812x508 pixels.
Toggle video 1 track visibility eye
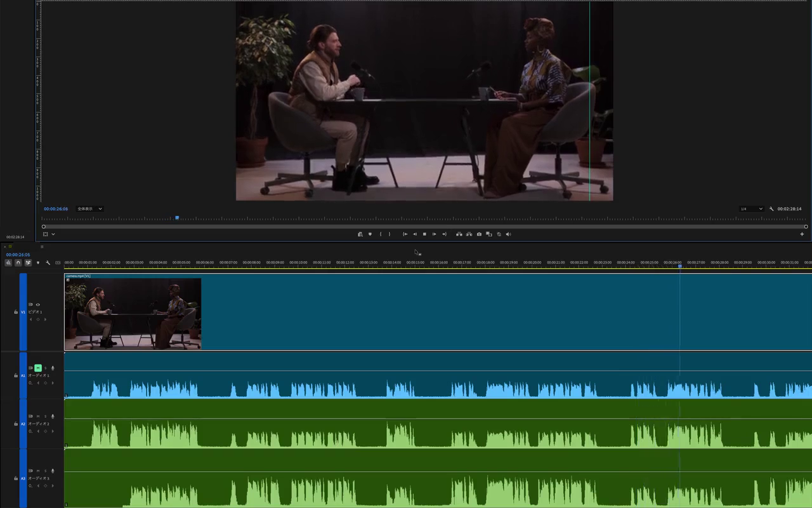pyautogui.click(x=38, y=305)
